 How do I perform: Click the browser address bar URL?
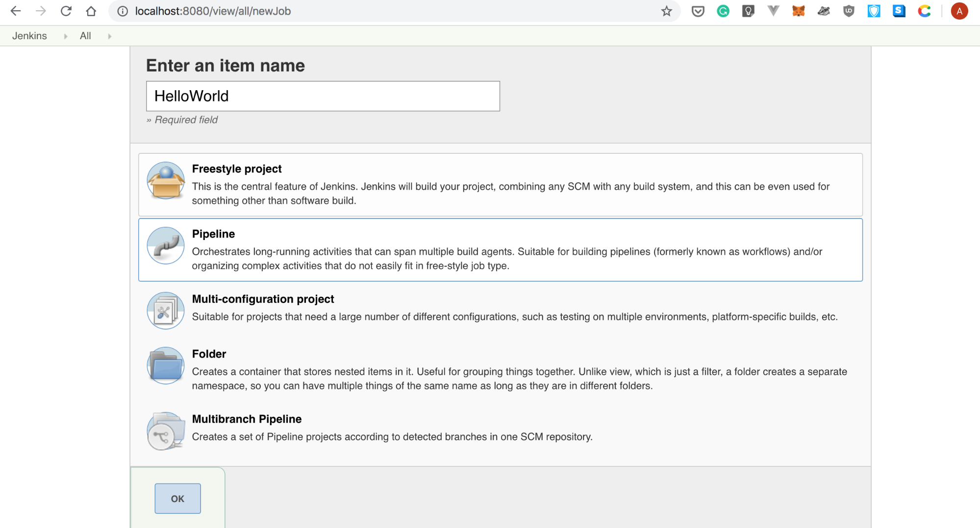tap(213, 11)
